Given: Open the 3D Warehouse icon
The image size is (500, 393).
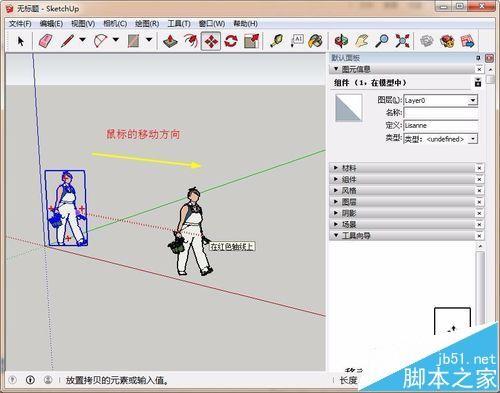Looking at the screenshot, I should tap(426, 41).
